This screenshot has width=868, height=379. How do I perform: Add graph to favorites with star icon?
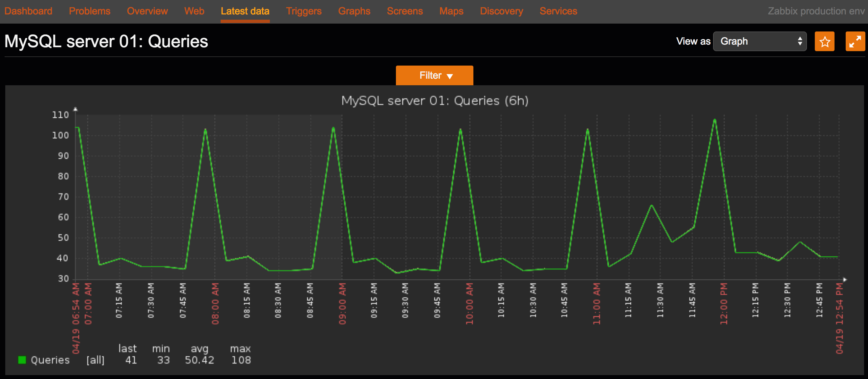pyautogui.click(x=824, y=41)
